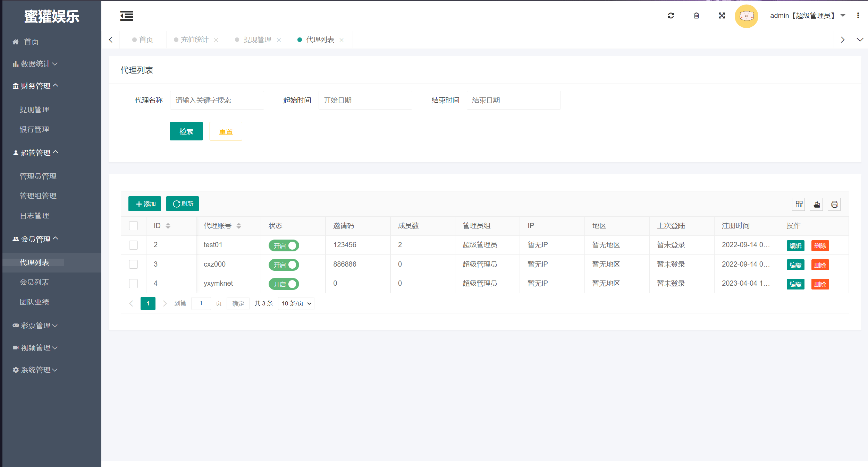This screenshot has width=868, height=467.
Task: Check the row checkbox for cxz000
Action: [x=133, y=264]
